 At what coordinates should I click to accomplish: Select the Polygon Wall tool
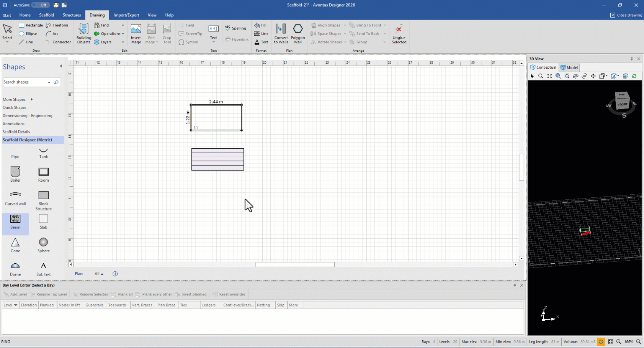pyautogui.click(x=297, y=34)
